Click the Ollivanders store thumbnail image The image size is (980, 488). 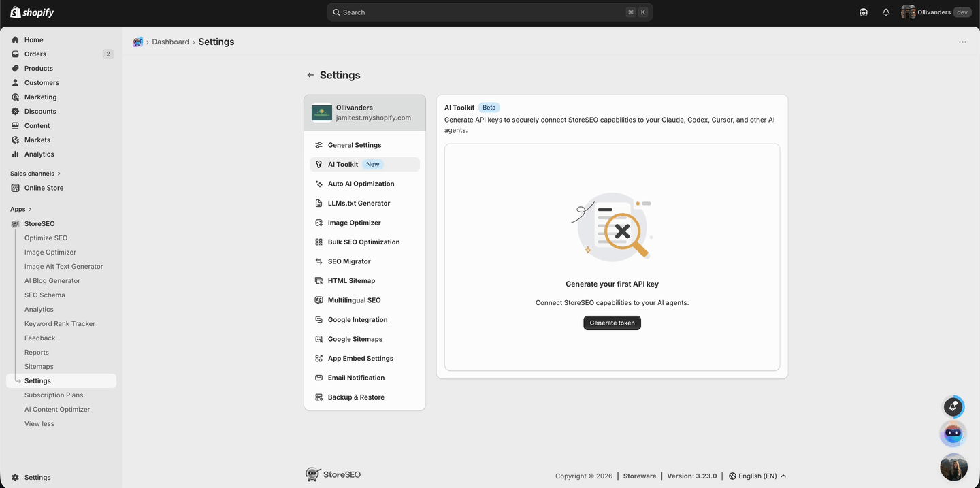(322, 113)
